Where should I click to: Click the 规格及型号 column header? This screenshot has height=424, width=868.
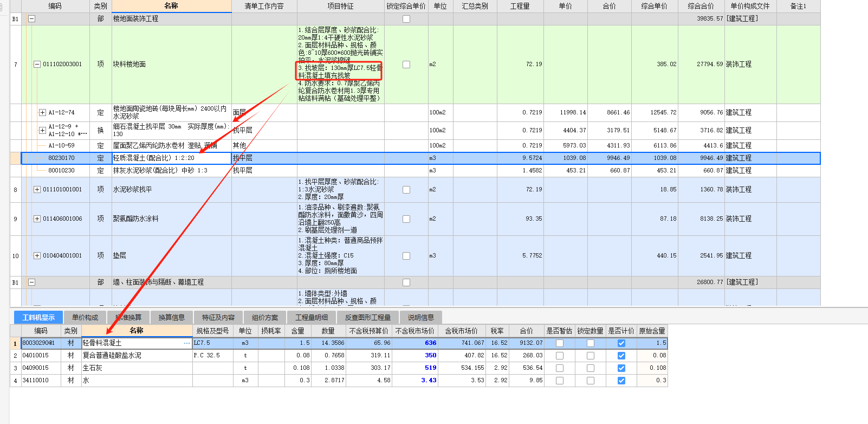[213, 331]
